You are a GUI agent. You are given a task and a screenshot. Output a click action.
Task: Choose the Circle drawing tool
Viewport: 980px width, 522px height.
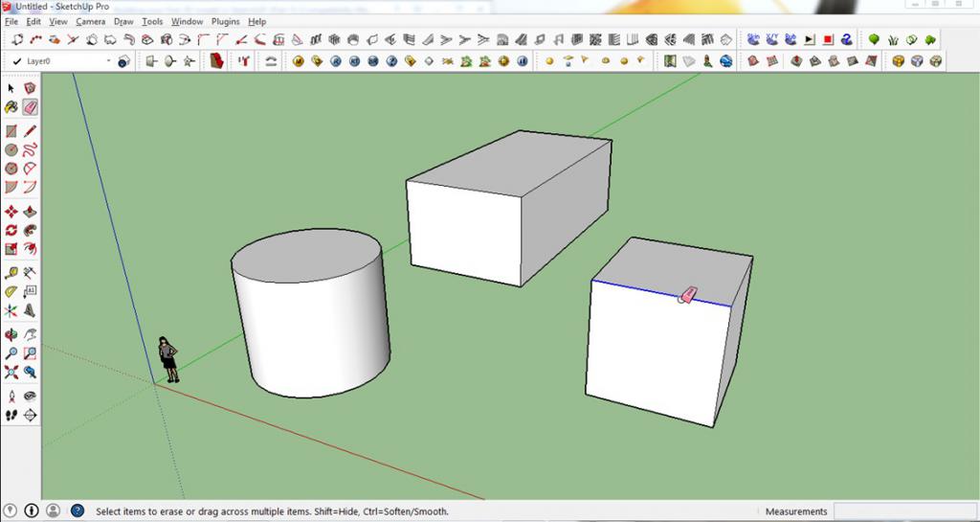[x=11, y=150]
